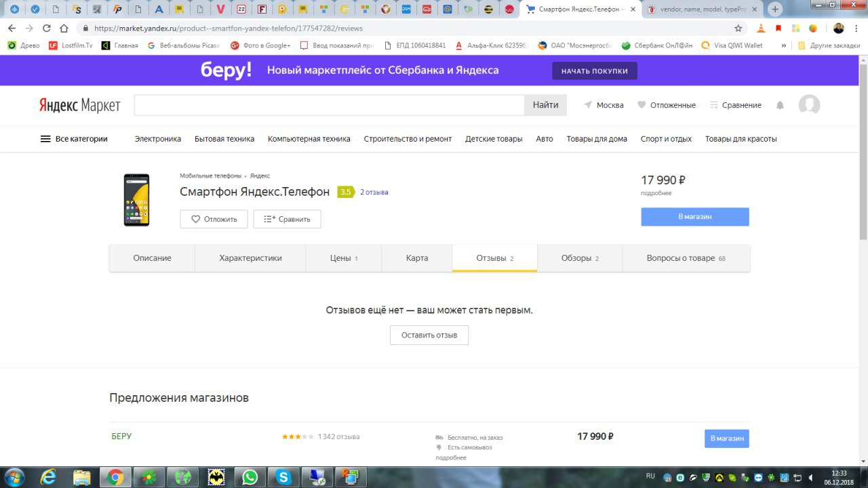Screen dimensions: 868x488
Task: Click the notification bell icon
Action: coord(780,105)
